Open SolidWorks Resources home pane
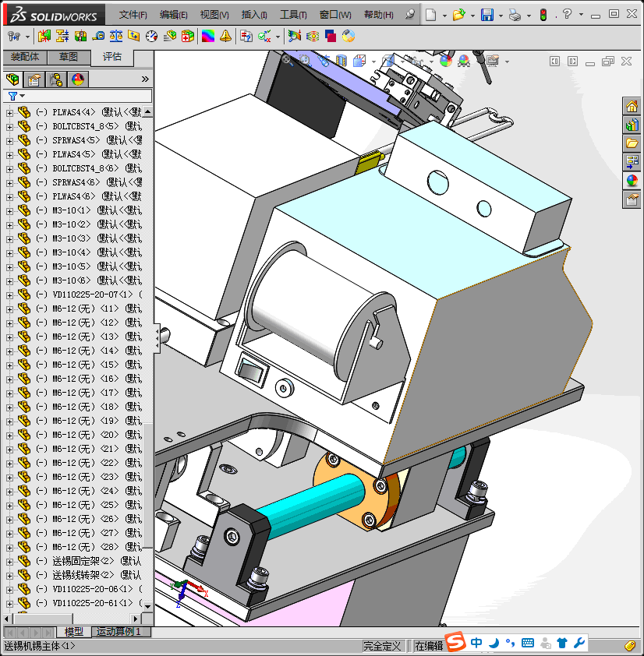Screen dimensions: 644x656 point(632,106)
